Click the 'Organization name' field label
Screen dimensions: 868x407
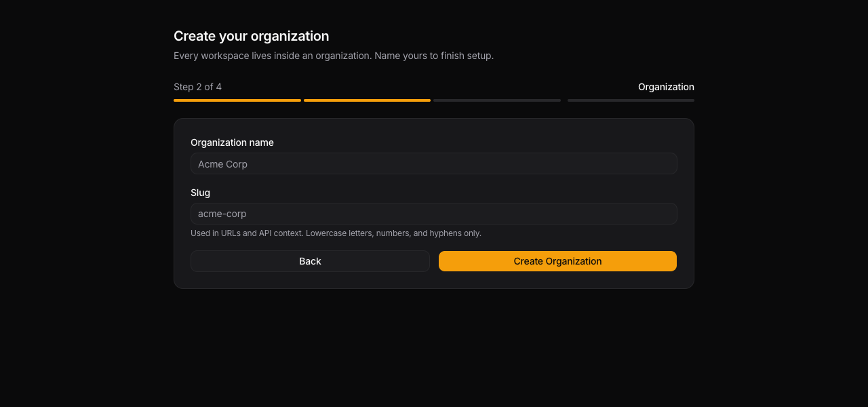[232, 142]
